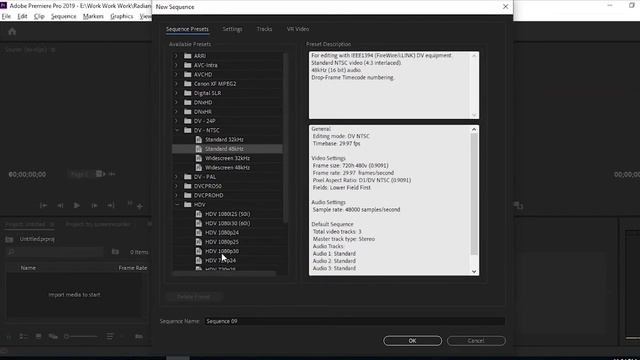Click the DNxHD folder icon

[x=188, y=102]
